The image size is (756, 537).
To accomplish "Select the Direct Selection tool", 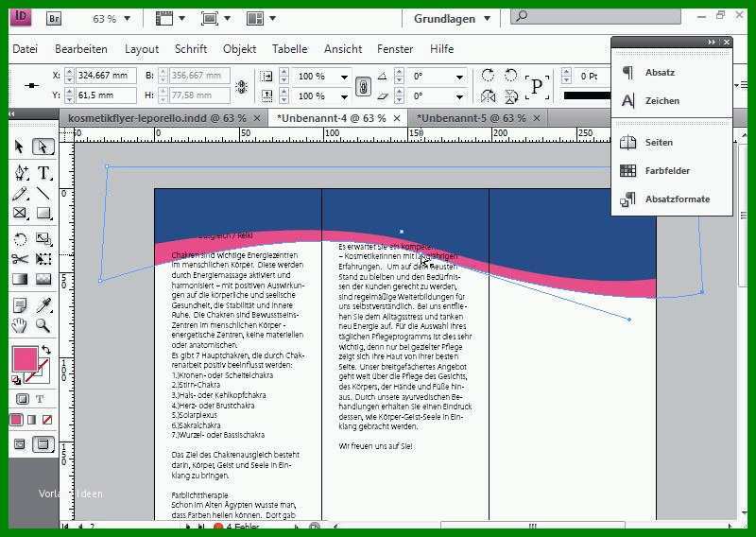I will tap(43, 147).
